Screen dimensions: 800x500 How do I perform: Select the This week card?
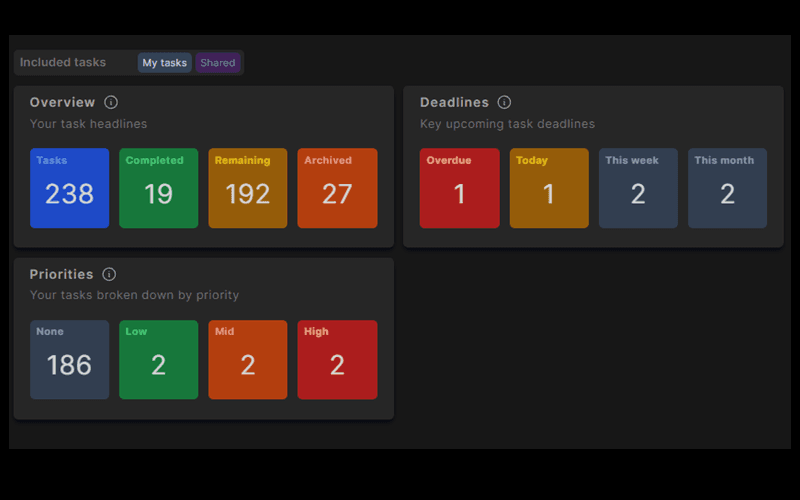638,188
